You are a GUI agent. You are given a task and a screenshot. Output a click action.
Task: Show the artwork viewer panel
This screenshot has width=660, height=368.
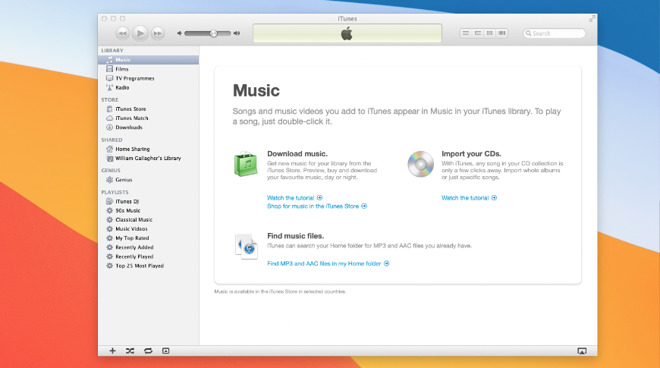[166, 351]
